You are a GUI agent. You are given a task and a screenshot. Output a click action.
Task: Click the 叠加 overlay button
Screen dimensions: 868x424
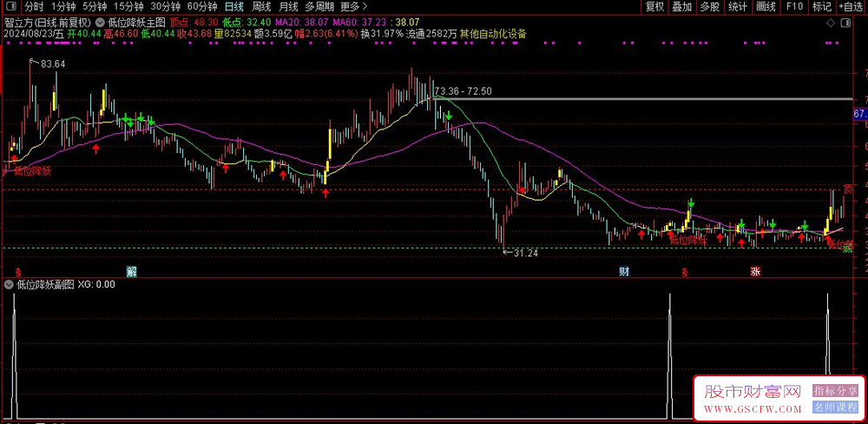pos(682,7)
